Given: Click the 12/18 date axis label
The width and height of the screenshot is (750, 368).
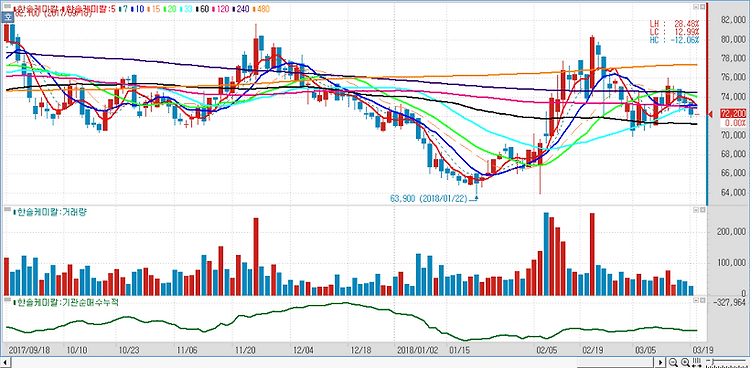Looking at the screenshot, I should (x=360, y=350).
